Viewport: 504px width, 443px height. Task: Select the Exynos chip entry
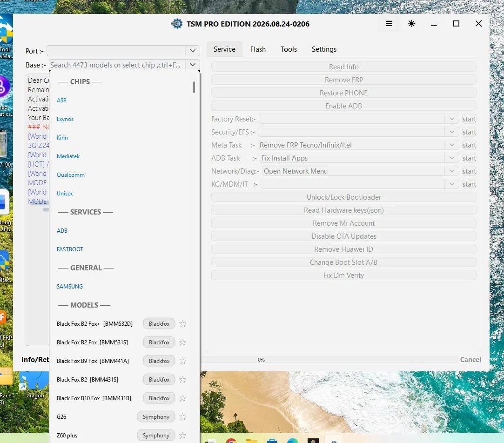65,119
